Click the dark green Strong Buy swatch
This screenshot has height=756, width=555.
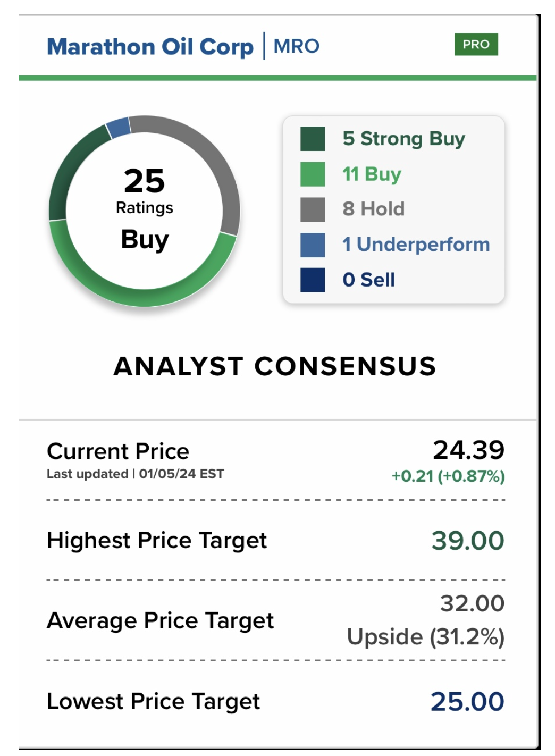313,139
